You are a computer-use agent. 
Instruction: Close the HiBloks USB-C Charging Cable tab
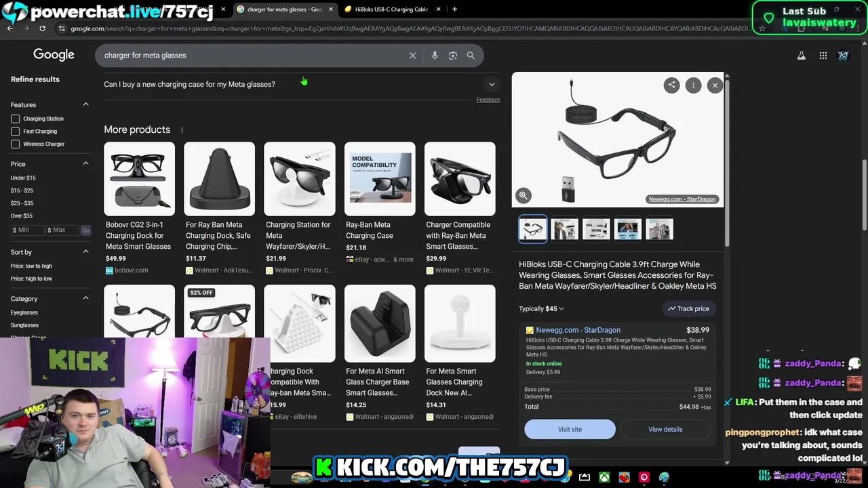[438, 9]
